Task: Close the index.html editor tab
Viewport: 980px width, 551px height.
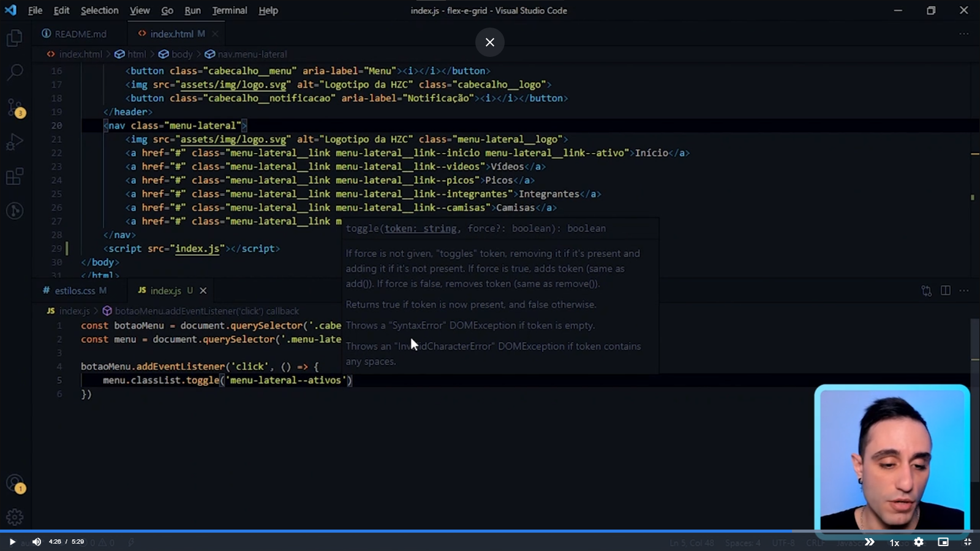Action: (215, 34)
